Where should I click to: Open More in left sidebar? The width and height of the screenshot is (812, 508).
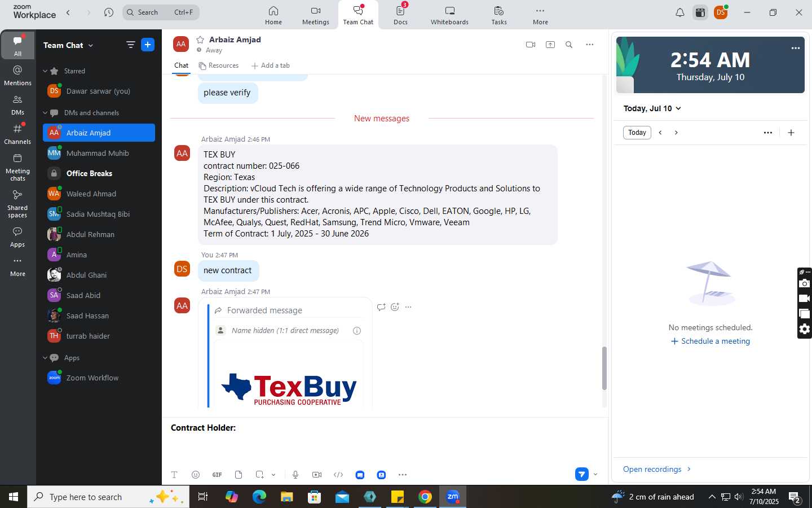coord(17,266)
